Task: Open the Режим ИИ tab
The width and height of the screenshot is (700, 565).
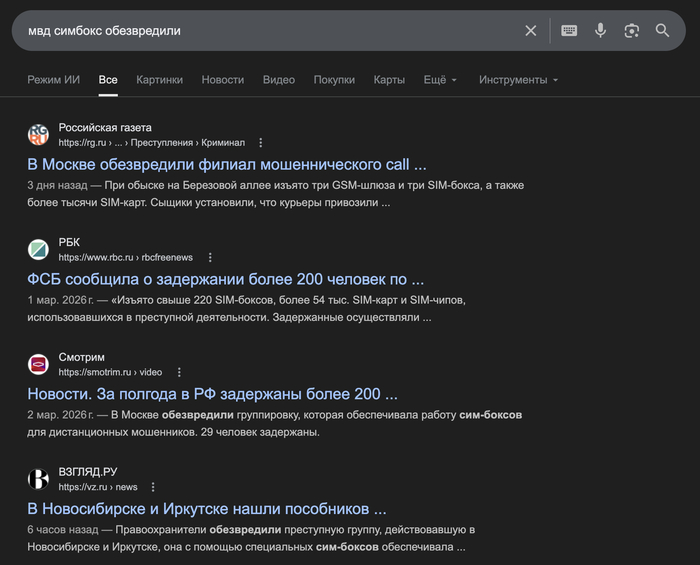Action: tap(54, 80)
